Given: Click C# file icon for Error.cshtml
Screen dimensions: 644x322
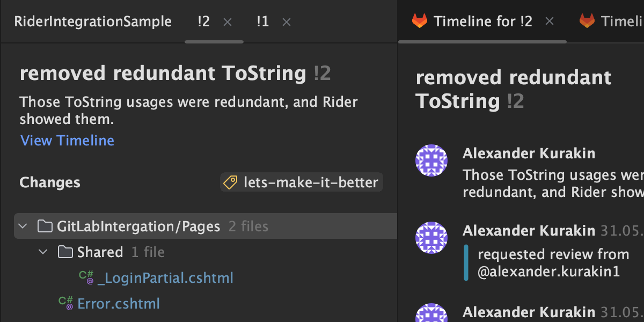Looking at the screenshot, I should coord(66,303).
